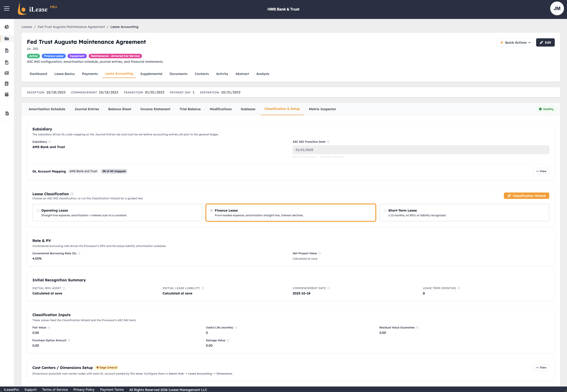Open the document sidebar icon
The width and height of the screenshot is (567, 392).
(x=7, y=51)
